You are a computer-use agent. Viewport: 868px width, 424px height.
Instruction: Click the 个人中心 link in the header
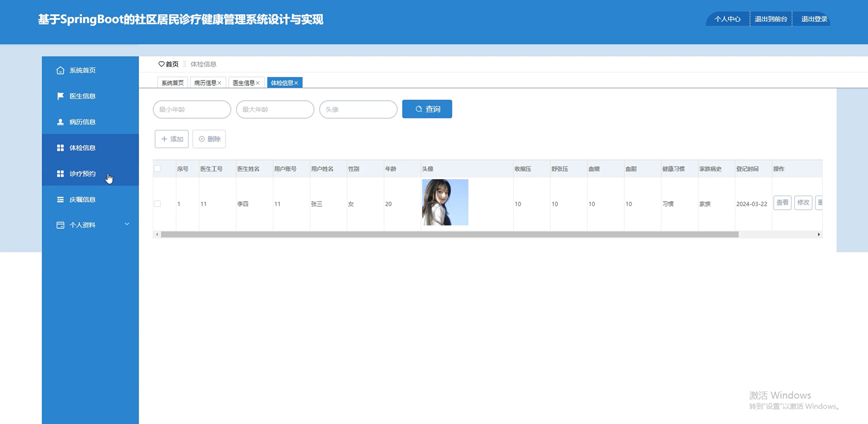pyautogui.click(x=728, y=19)
